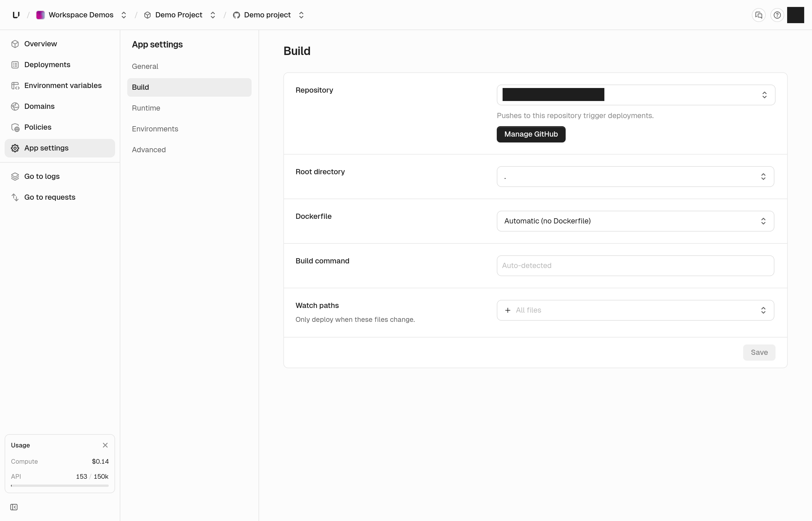Open the Advanced settings tab
812x521 pixels.
[189, 150]
